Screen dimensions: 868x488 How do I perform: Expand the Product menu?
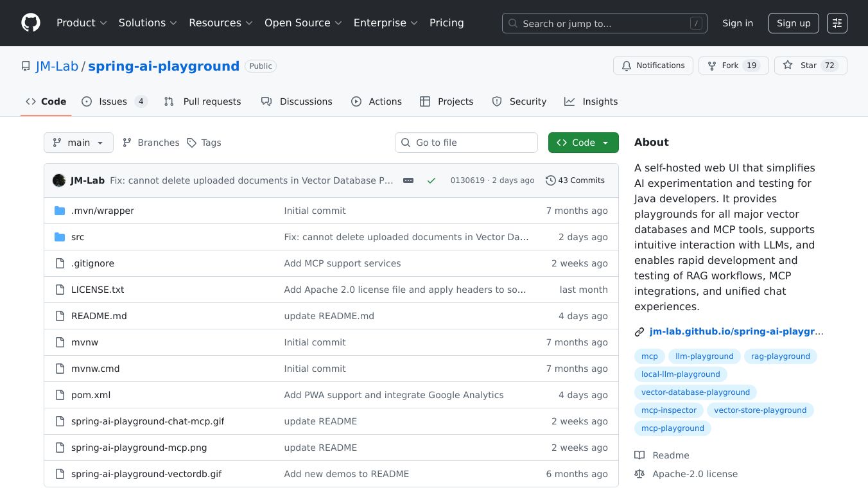point(82,23)
